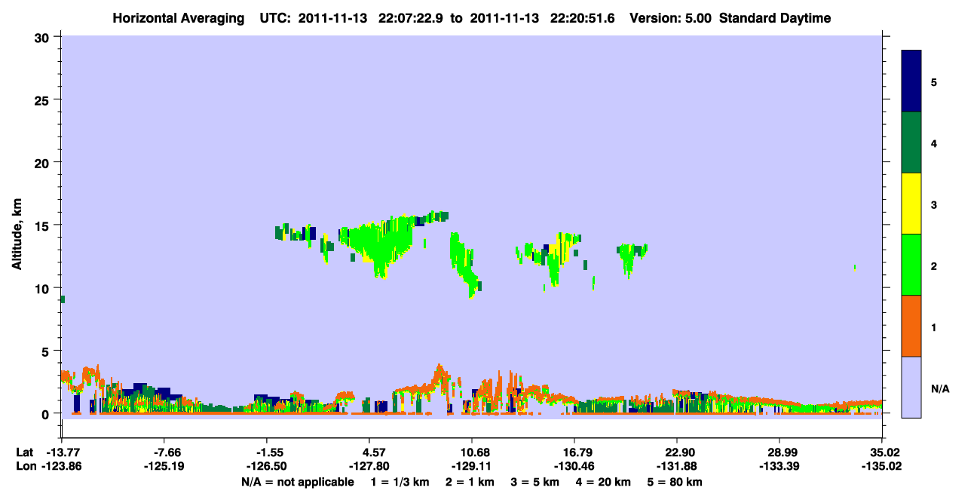Click the altitude tick label 20
Viewport: 980px width, 503px height.
44,162
